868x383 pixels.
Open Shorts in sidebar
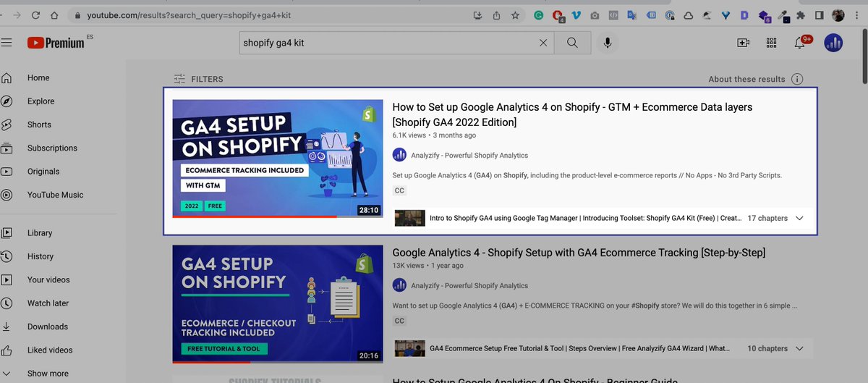39,125
